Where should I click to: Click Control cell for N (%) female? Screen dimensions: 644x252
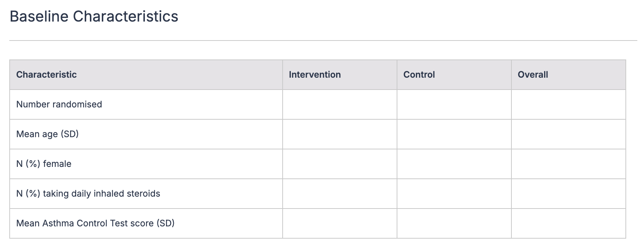454,164
